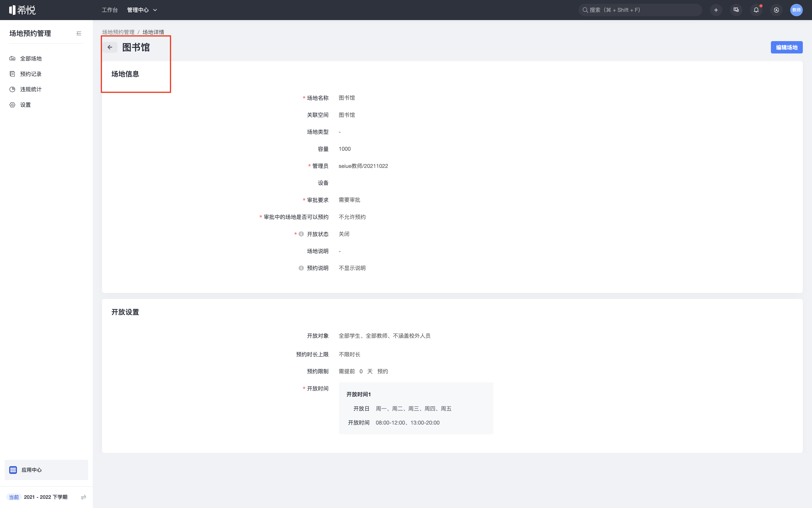Click the 关联空间 value 图书馆
This screenshot has height=508, width=812.
tap(347, 115)
